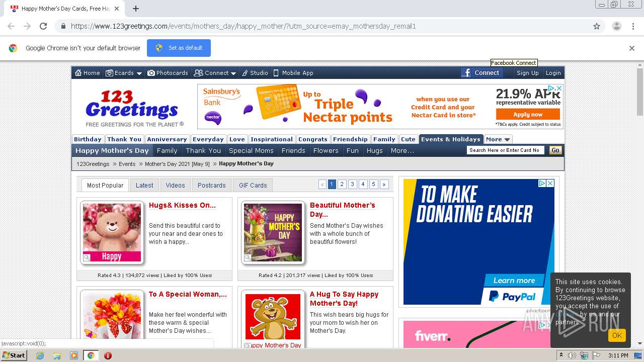
Task: Open the Inspirational category tab
Action: 272,139
